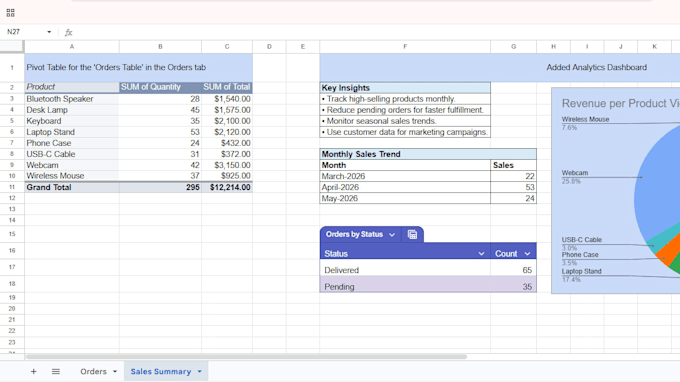Screen dimensions: 680x382
Task: Select column A header
Action: click(x=72, y=46)
